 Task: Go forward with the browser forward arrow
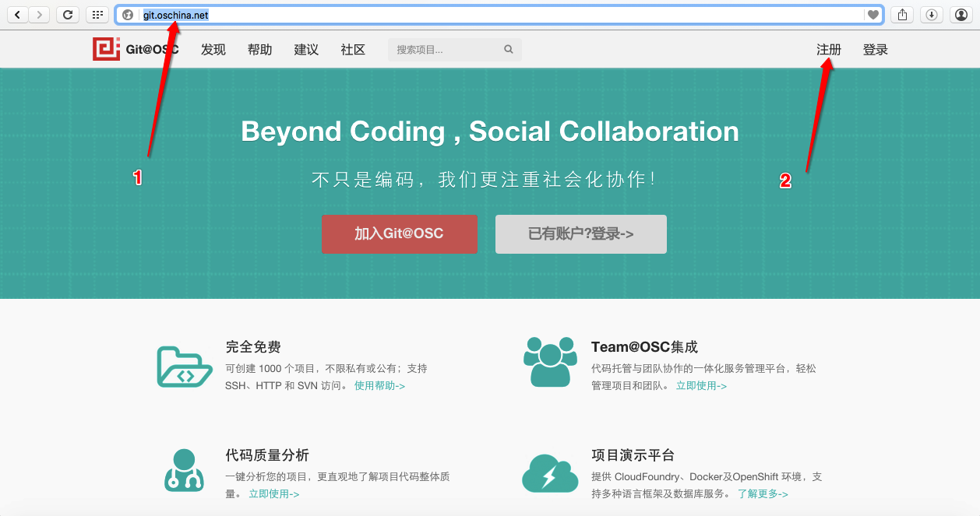pyautogui.click(x=40, y=14)
